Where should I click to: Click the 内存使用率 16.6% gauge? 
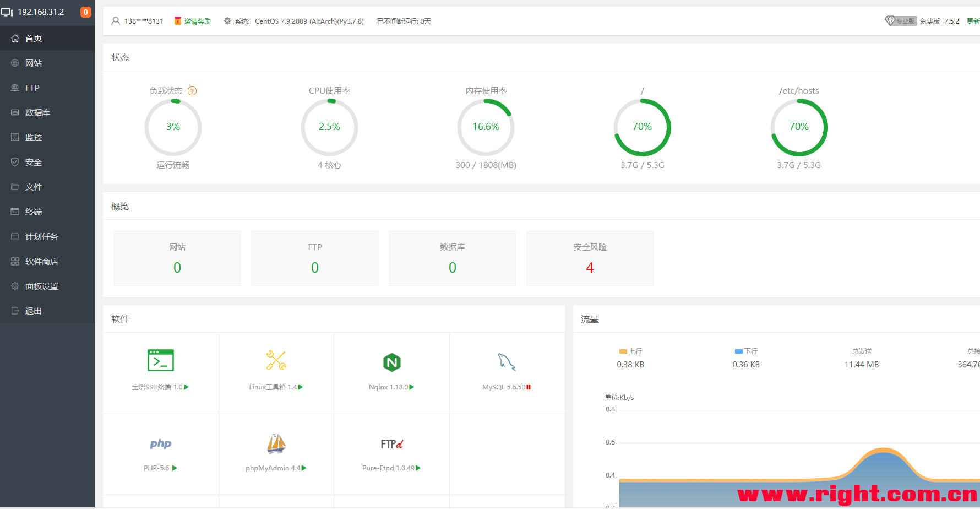click(x=486, y=127)
